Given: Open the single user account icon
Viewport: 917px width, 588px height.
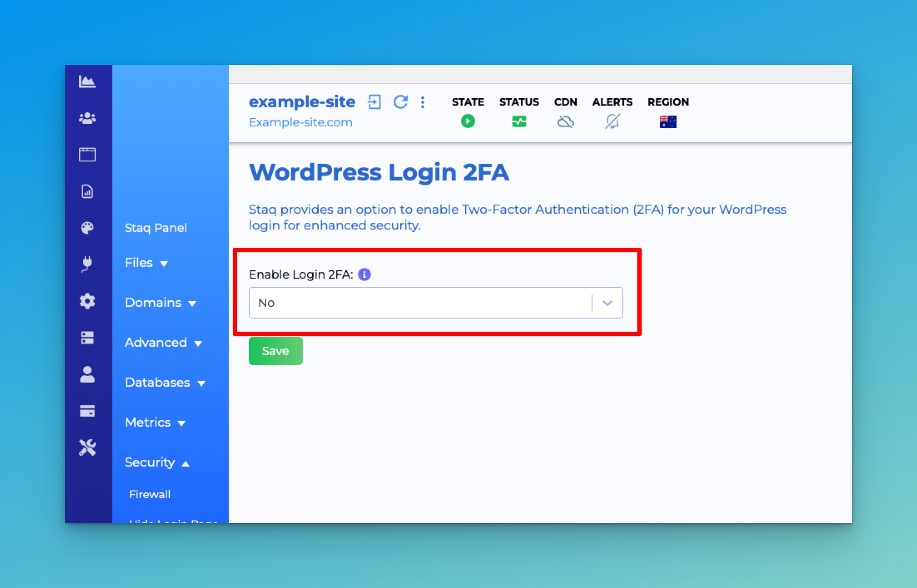Looking at the screenshot, I should tap(87, 374).
